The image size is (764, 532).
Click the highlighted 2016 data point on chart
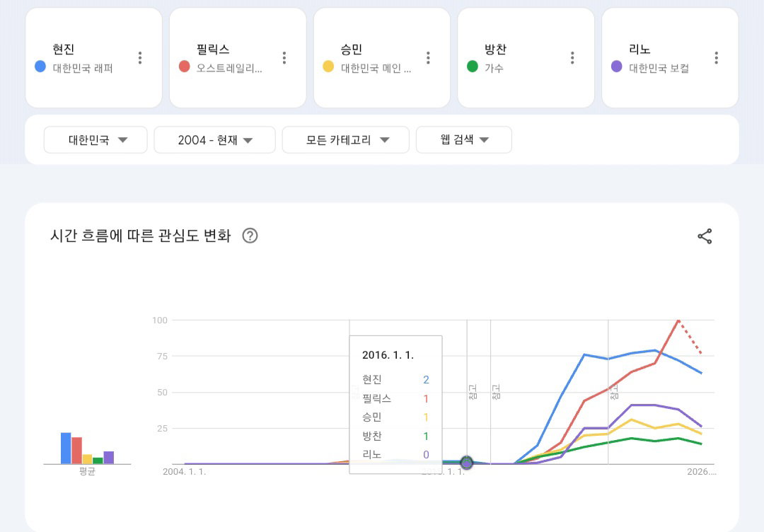467,463
